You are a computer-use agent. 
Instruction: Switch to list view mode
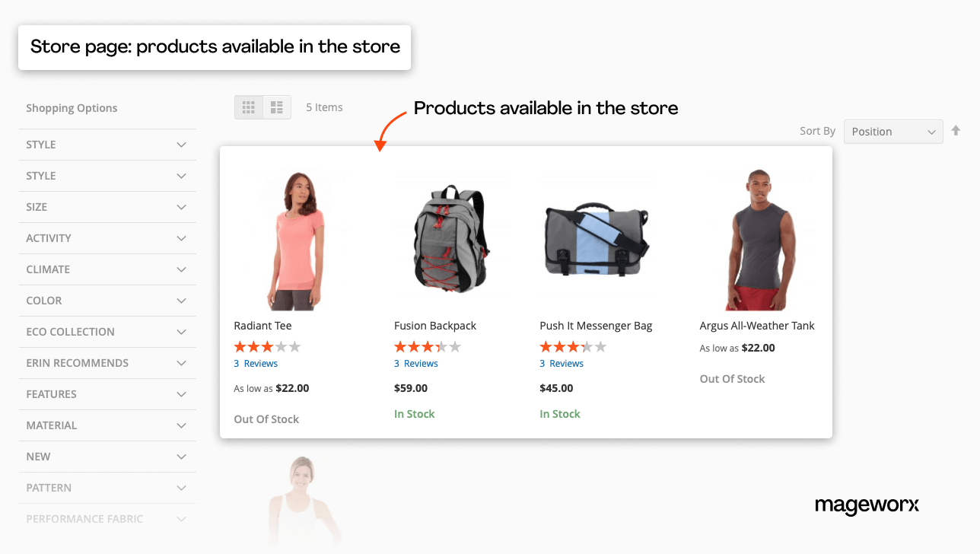(x=277, y=107)
